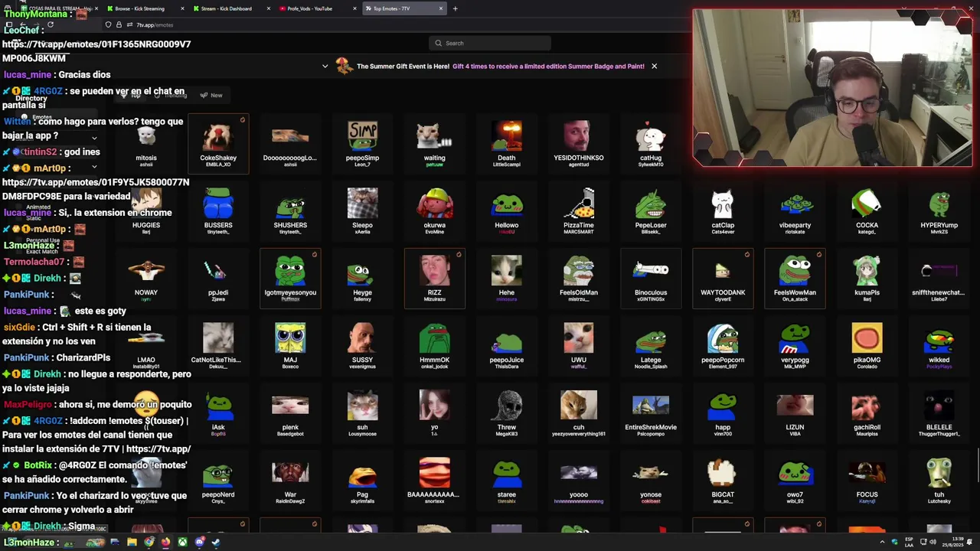This screenshot has height=551, width=980.
Task: Open the peepoPopcorn emote
Action: coord(723,346)
